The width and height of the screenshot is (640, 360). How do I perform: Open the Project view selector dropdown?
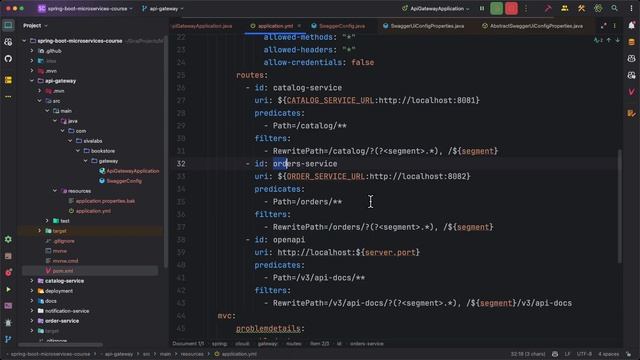(x=35, y=26)
